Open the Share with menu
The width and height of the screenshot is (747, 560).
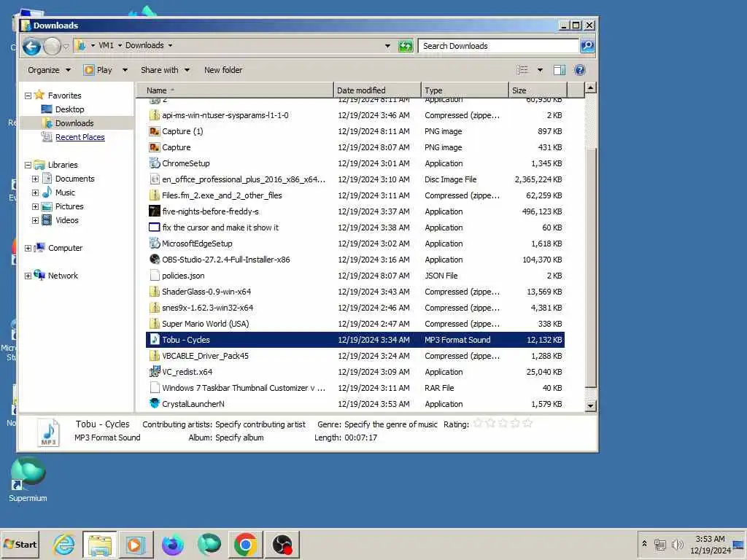tap(165, 70)
